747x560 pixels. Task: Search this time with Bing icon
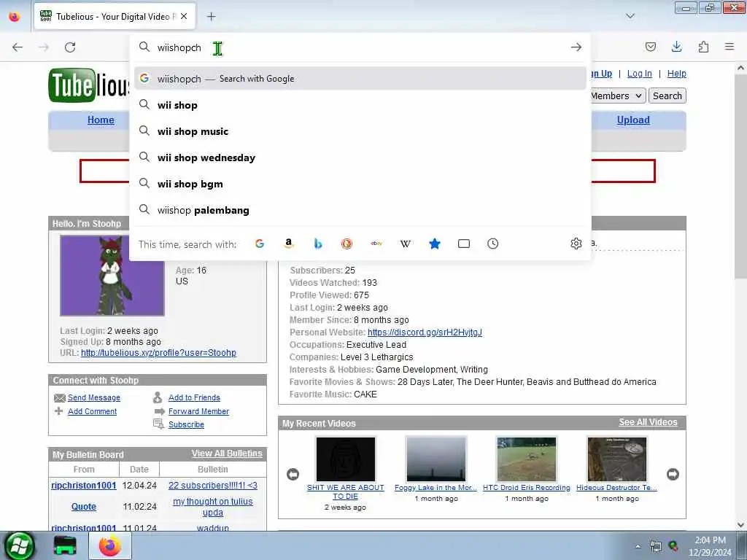pyautogui.click(x=318, y=244)
